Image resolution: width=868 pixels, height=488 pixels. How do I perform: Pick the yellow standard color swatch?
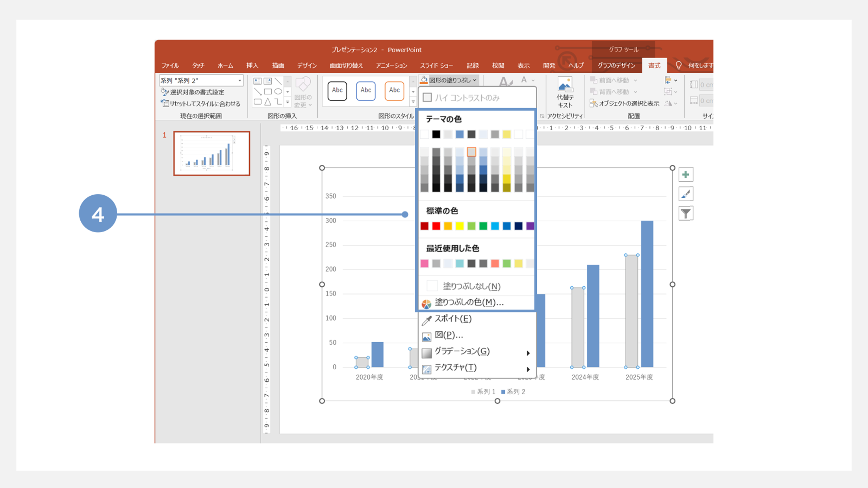(460, 226)
